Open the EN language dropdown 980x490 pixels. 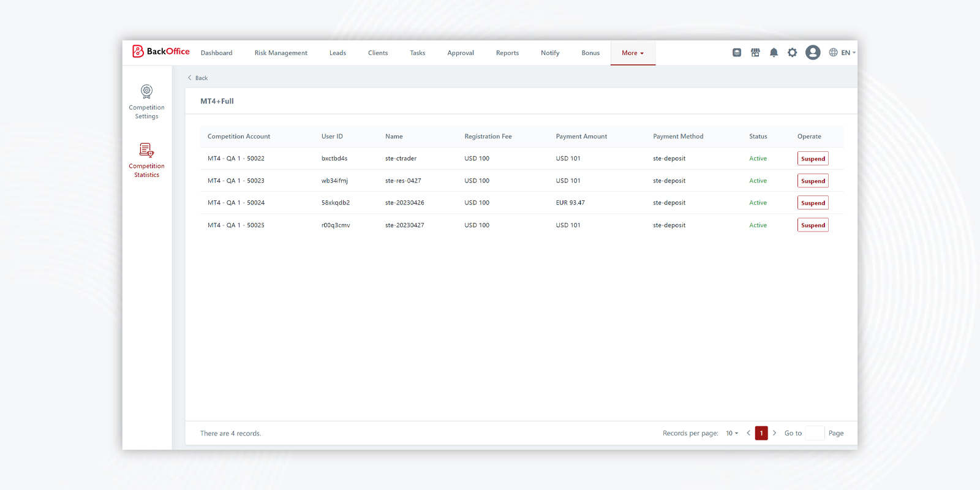point(848,53)
